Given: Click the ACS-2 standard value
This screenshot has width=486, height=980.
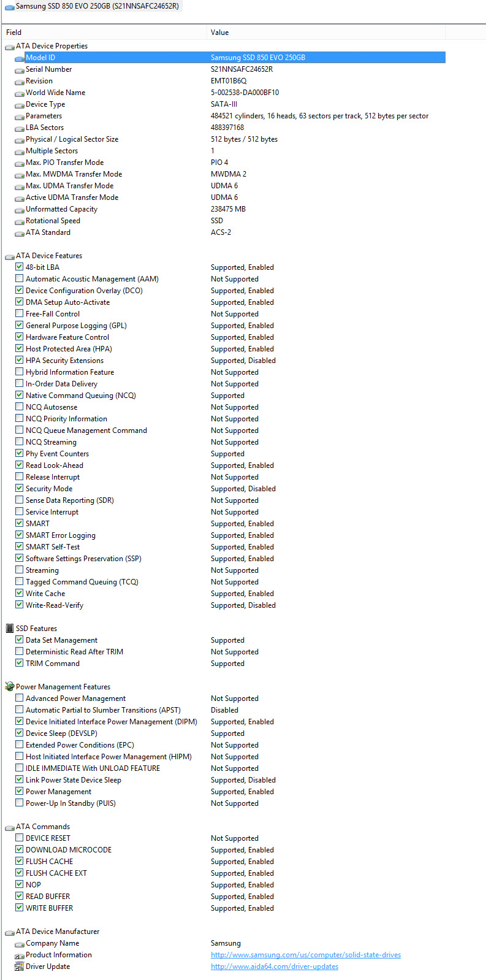Looking at the screenshot, I should pyautogui.click(x=221, y=232).
